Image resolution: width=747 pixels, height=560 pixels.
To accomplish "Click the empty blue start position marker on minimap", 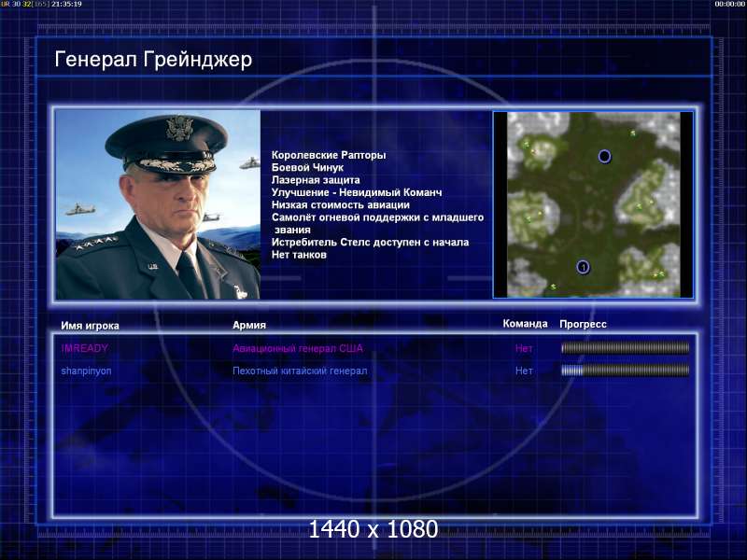I will click(x=604, y=156).
